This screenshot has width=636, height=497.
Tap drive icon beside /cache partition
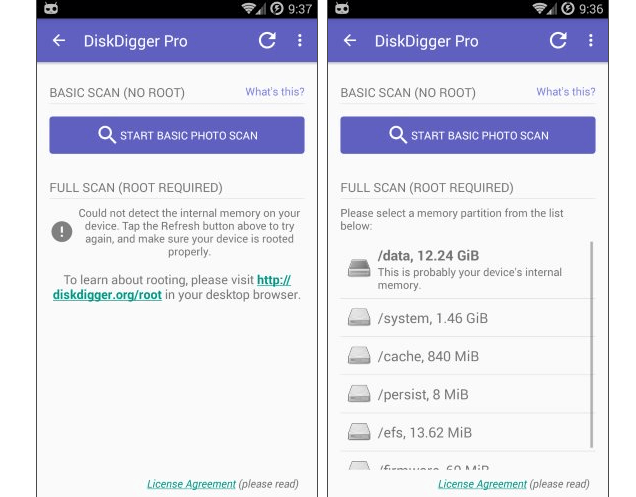[x=359, y=355]
